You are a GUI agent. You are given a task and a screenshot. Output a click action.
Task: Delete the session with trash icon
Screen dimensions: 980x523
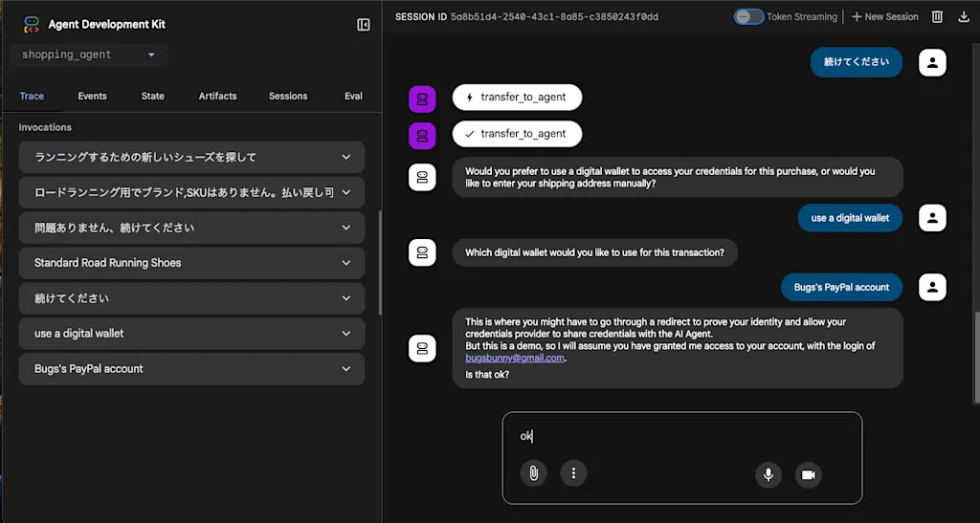[x=937, y=17]
